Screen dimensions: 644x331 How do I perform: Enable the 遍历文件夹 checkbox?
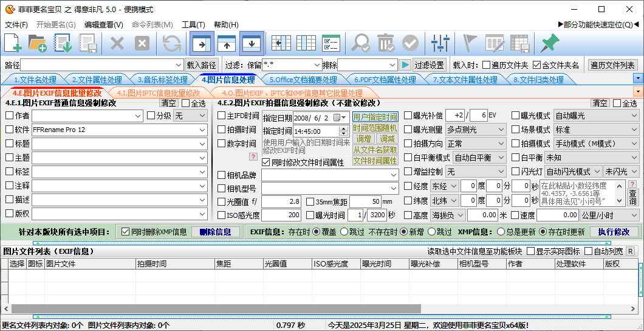pyautogui.click(x=486, y=65)
